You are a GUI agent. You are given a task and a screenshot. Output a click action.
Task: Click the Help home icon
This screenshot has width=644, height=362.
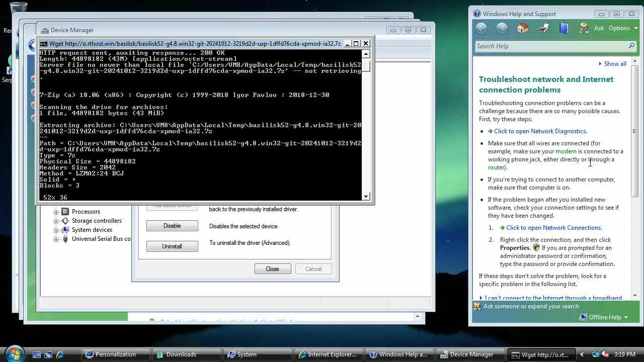[x=523, y=28]
